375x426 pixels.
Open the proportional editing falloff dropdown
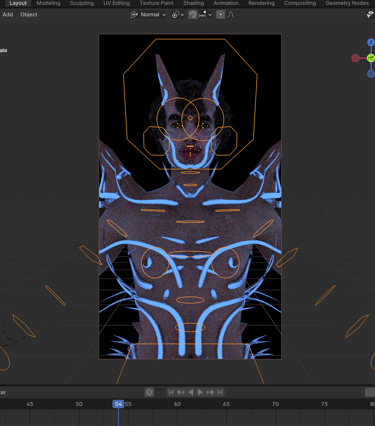pos(233,15)
